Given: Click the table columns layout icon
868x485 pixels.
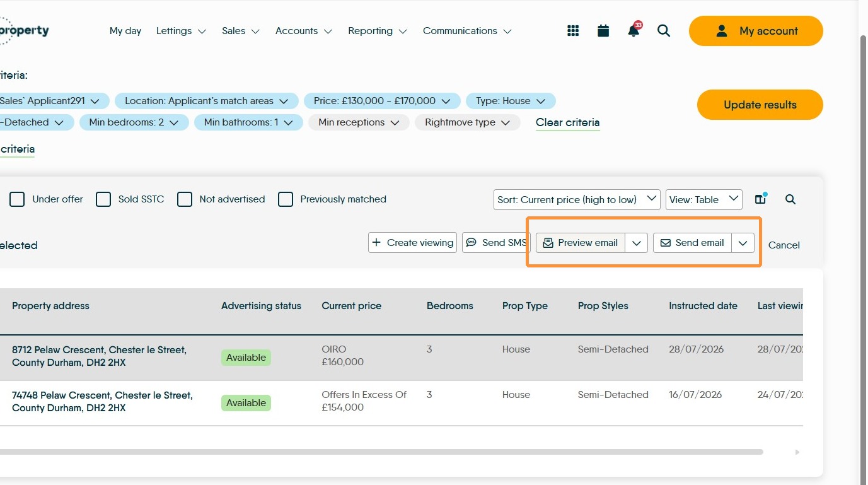Looking at the screenshot, I should click(761, 199).
